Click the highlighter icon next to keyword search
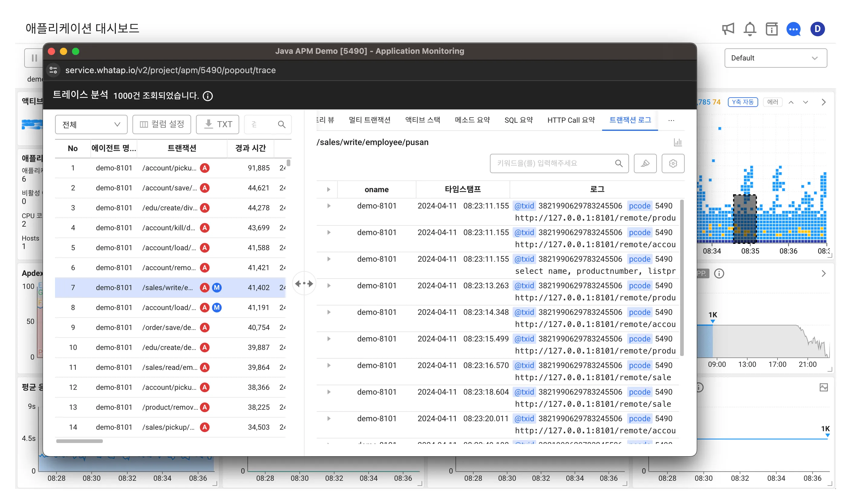 (x=645, y=163)
